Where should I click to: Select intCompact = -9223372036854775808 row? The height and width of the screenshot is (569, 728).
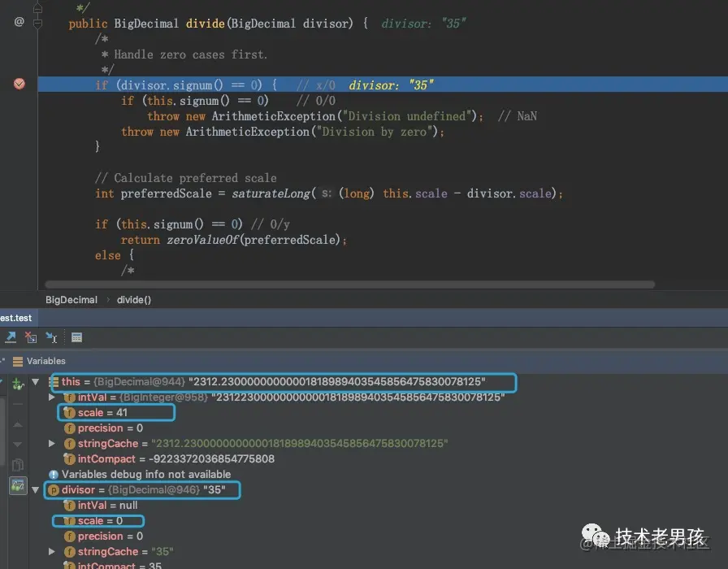169,459
